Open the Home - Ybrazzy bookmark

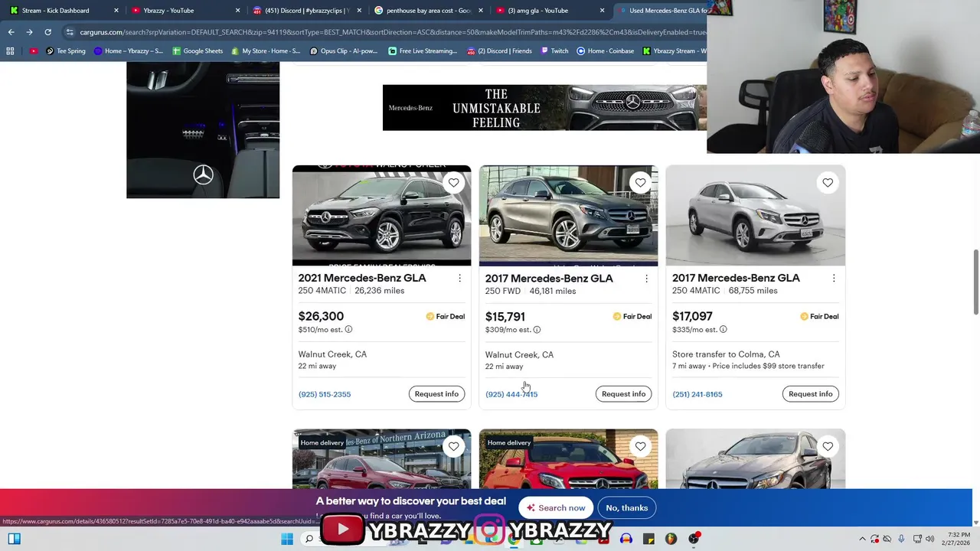pos(129,51)
